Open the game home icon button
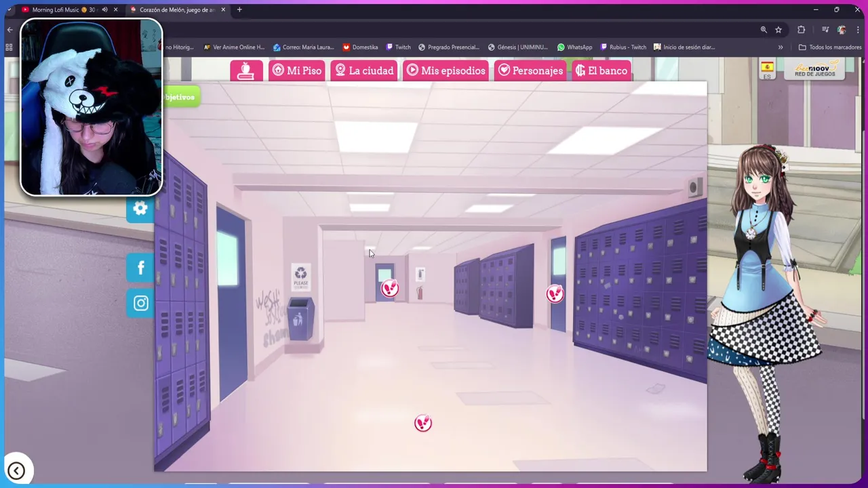 coord(246,70)
